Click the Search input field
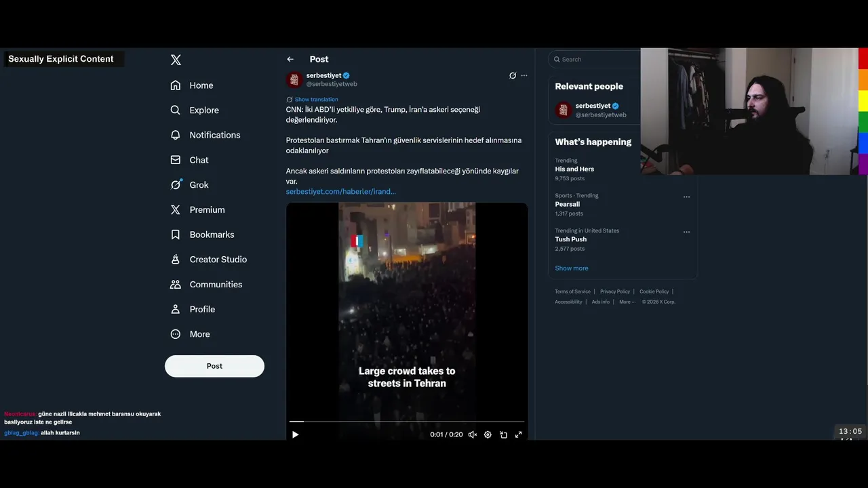 click(x=594, y=60)
